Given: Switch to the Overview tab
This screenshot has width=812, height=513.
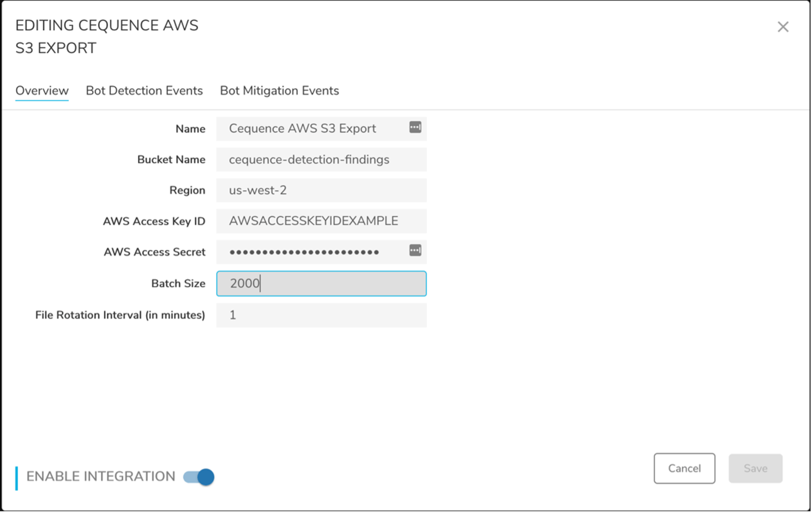Looking at the screenshot, I should [42, 91].
